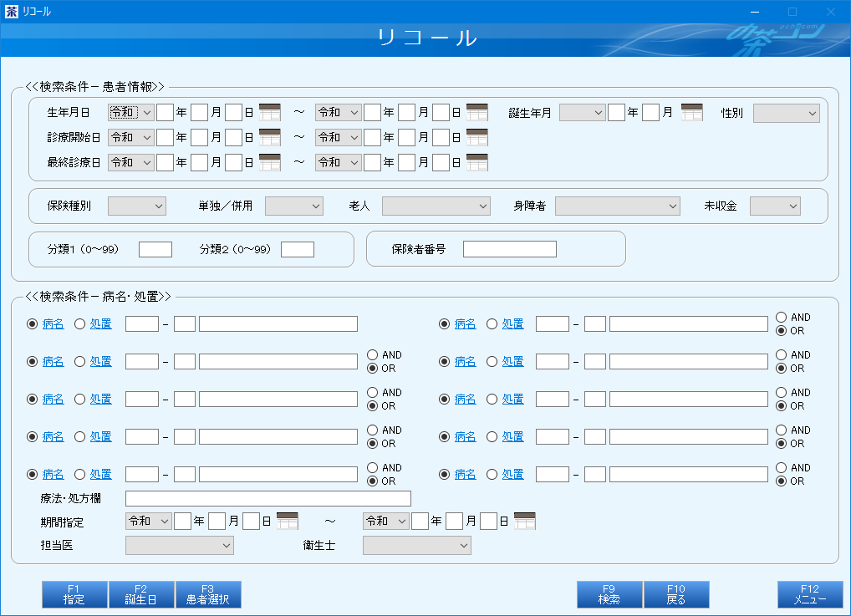Focus the 保険者番号 input field
The height and width of the screenshot is (616, 851).
click(x=510, y=249)
